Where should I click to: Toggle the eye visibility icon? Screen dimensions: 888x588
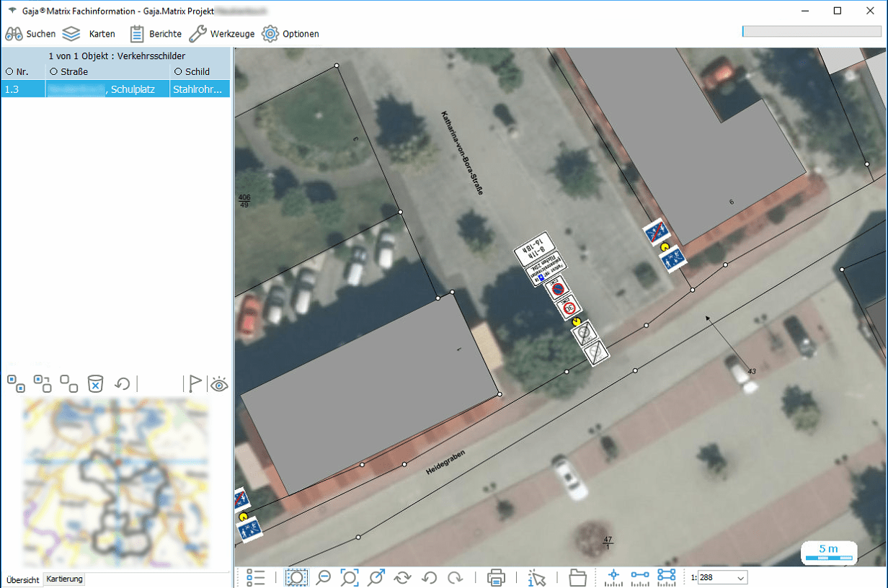click(x=219, y=384)
